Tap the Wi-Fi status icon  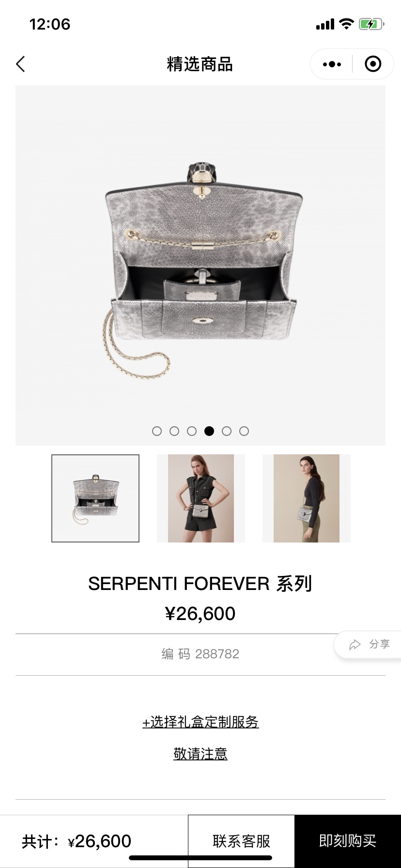tap(347, 24)
